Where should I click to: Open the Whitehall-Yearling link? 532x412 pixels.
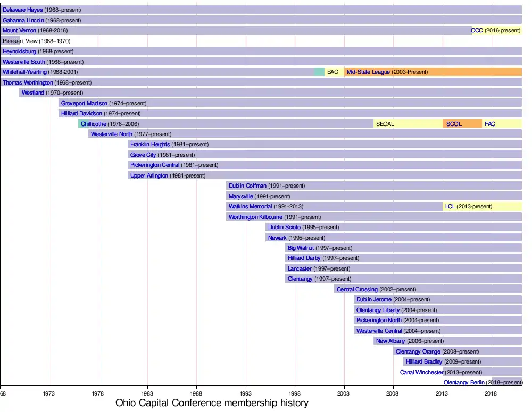(24, 72)
